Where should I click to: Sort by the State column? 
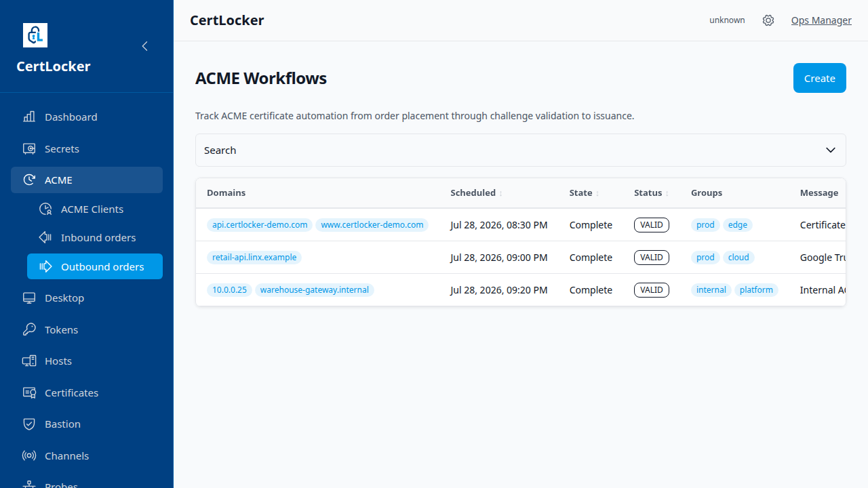click(584, 192)
